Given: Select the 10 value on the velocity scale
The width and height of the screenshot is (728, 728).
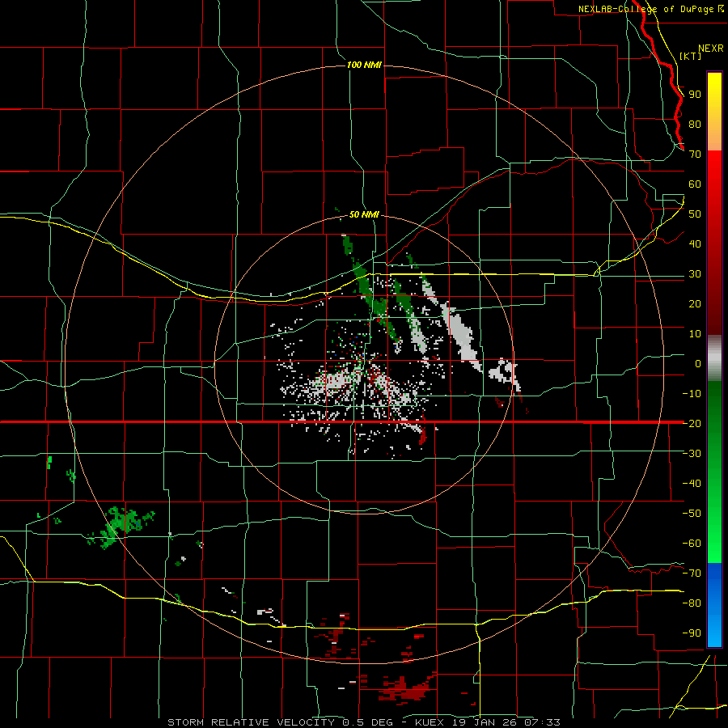Looking at the screenshot, I should [695, 334].
